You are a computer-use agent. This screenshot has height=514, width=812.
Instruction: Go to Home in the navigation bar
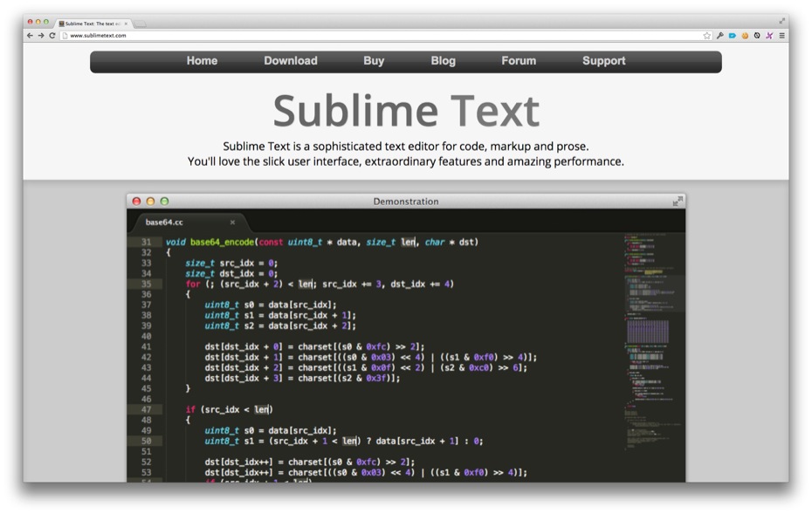(x=202, y=60)
